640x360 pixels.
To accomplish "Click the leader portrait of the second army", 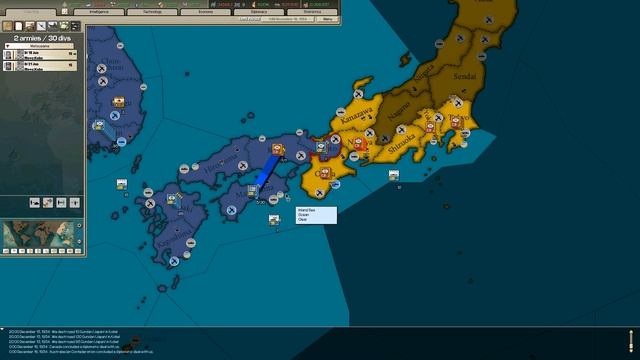I will (8, 66).
